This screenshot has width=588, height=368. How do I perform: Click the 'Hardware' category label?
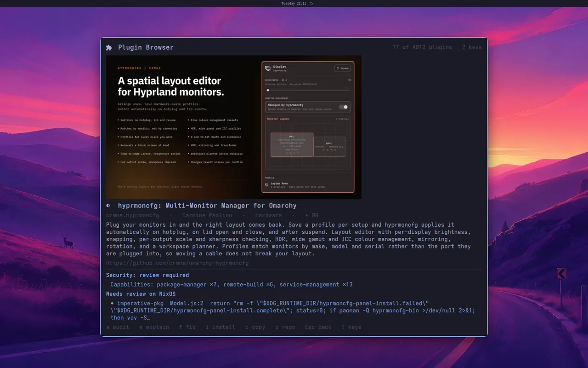(268, 215)
